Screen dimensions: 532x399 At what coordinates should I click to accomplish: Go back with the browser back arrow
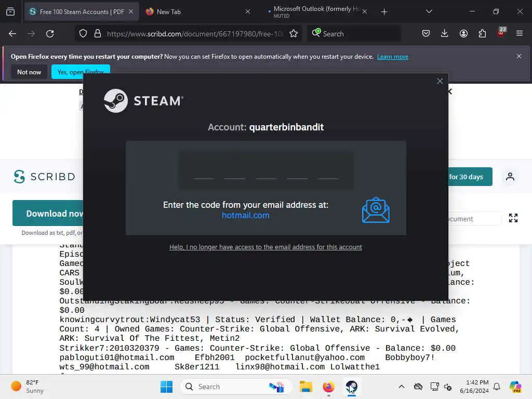coord(12,34)
